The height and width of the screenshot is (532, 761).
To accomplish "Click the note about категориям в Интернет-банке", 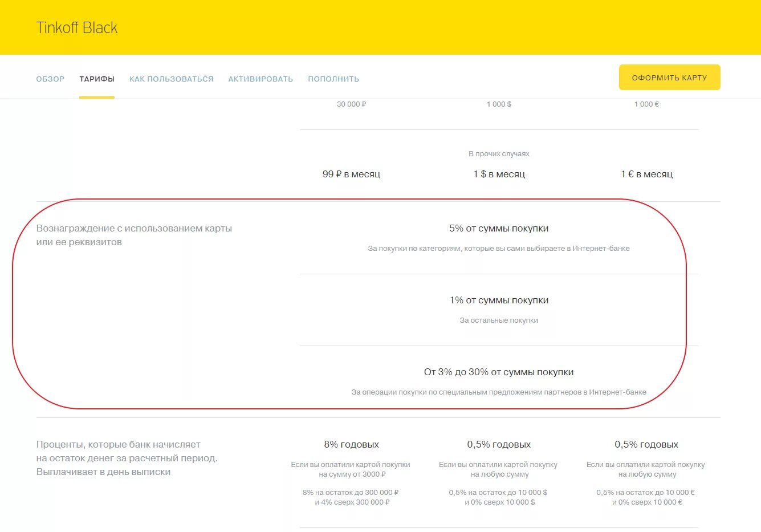I will pos(499,249).
